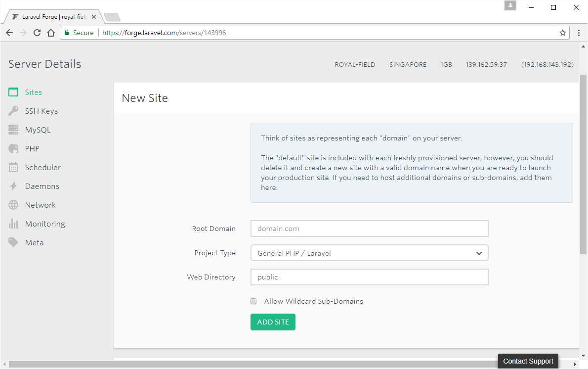Viewport: 588px width, 369px height.
Task: Open a new browser tab
Action: (112, 17)
